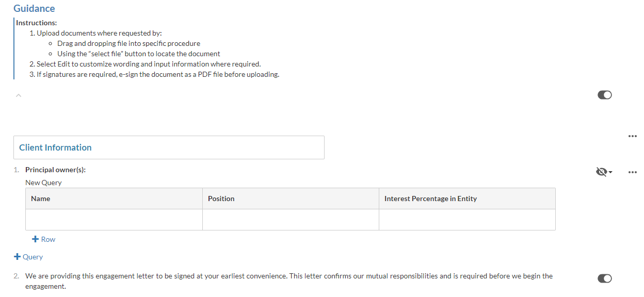
Task: Collapse the Guidance section with the chevron
Action: pyautogui.click(x=19, y=95)
